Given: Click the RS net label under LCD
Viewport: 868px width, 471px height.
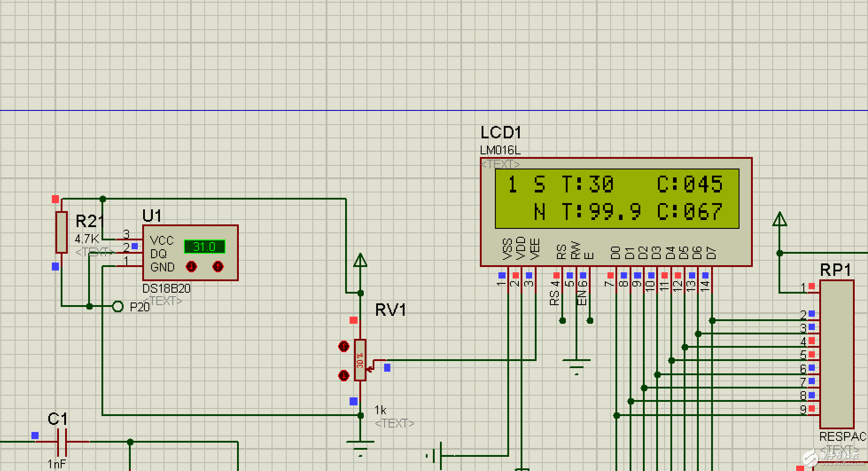Looking at the screenshot, I should (554, 298).
